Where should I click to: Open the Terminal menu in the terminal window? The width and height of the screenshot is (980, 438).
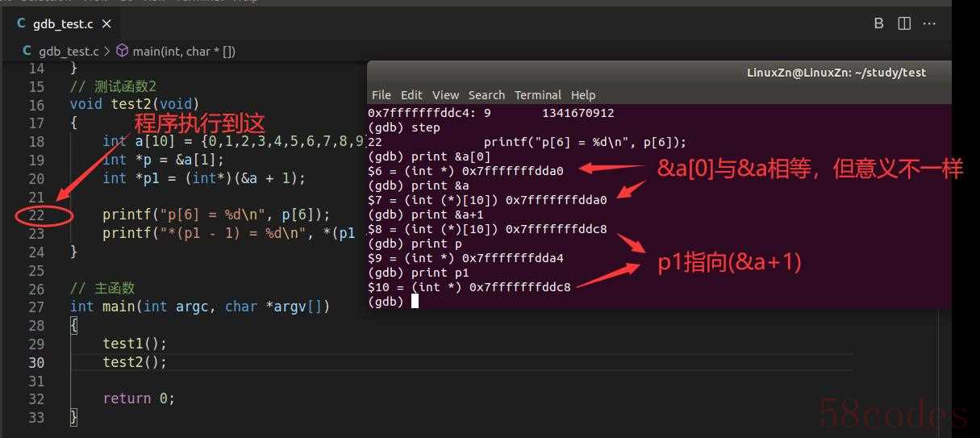point(538,94)
